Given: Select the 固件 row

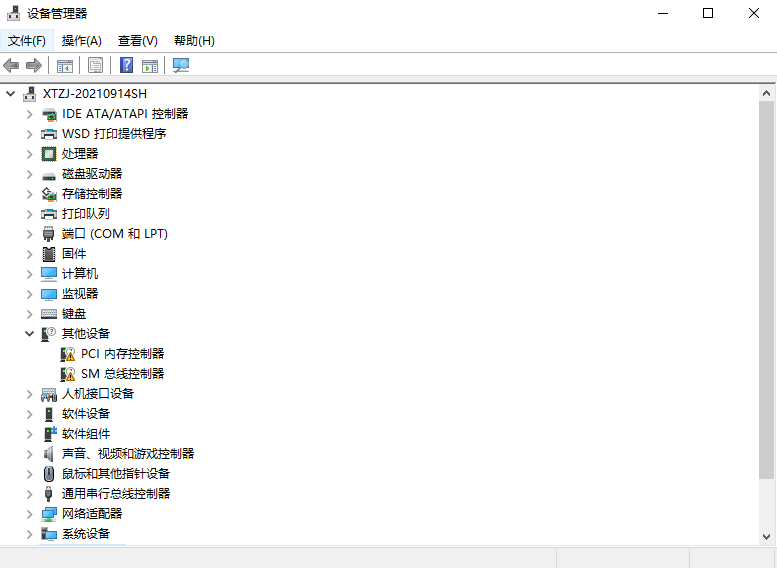Looking at the screenshot, I should point(74,254).
